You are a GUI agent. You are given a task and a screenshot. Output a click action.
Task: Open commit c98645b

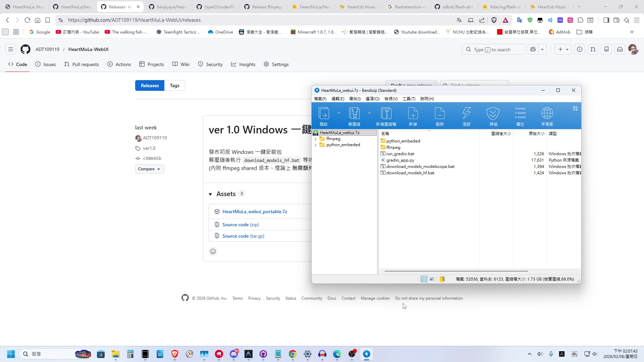(152, 158)
